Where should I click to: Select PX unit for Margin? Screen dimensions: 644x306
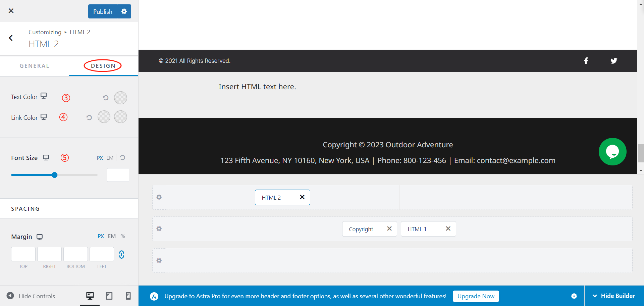point(101,236)
